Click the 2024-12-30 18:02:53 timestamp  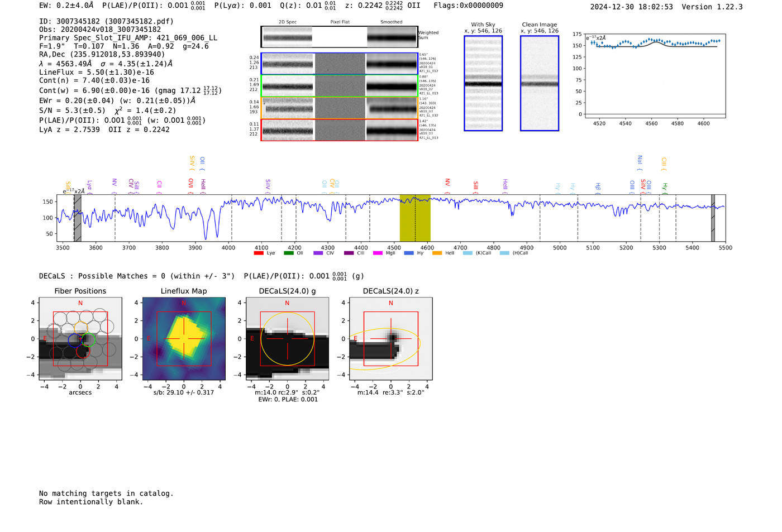coord(632,7)
